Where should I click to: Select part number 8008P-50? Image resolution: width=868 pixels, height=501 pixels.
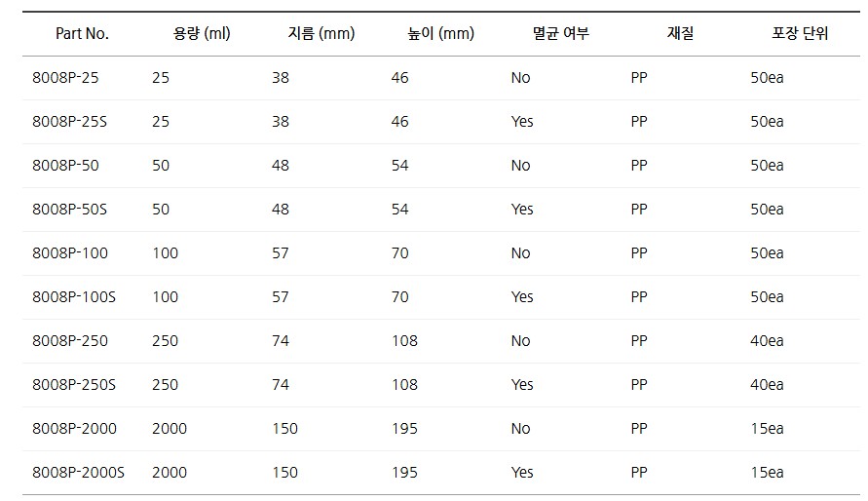[x=65, y=166]
